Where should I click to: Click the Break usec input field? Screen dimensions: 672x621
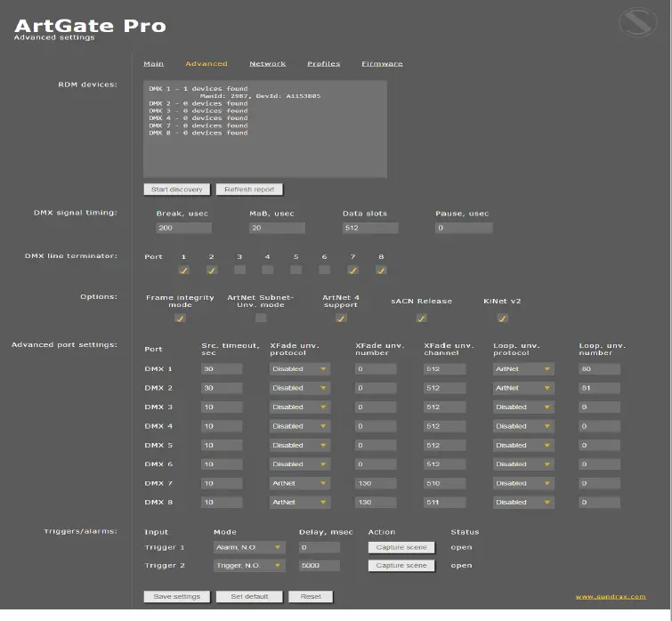[183, 228]
